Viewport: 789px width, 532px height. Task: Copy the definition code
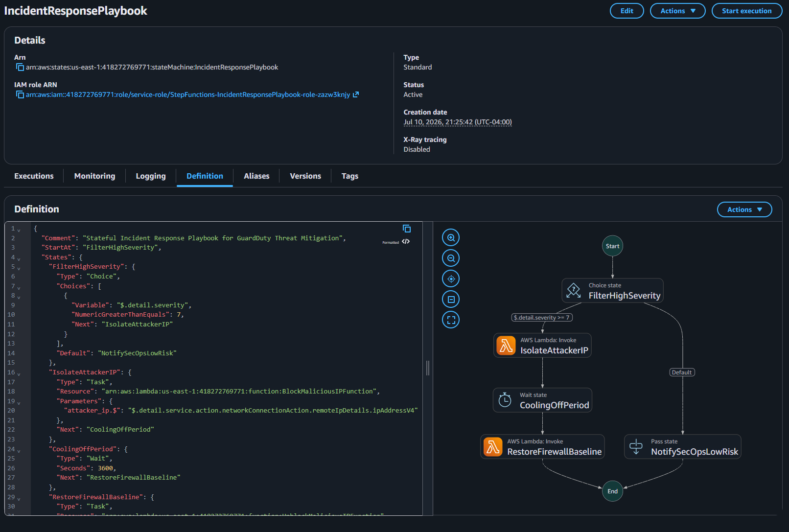[x=407, y=229]
